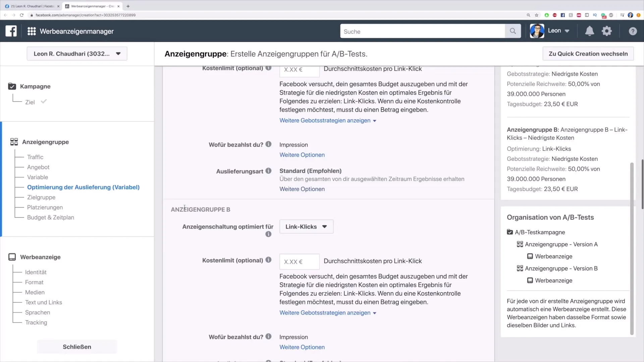Select Optimierung der Auslieferung menu item

(x=83, y=187)
